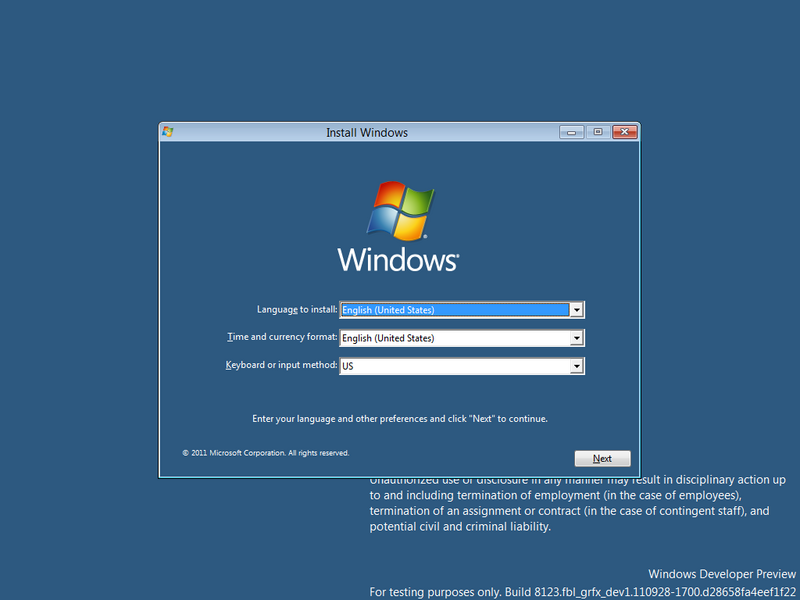Image resolution: width=800 pixels, height=600 pixels.
Task: Click the copyright Microsoft Corporation text
Action: [266, 453]
